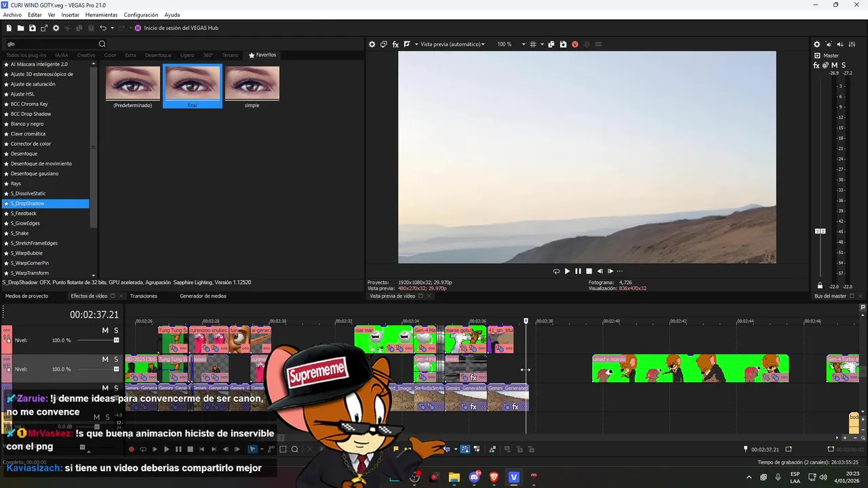The width and height of the screenshot is (868, 488).
Task: Open project properties gear in main toolbar
Action: [x=56, y=28]
